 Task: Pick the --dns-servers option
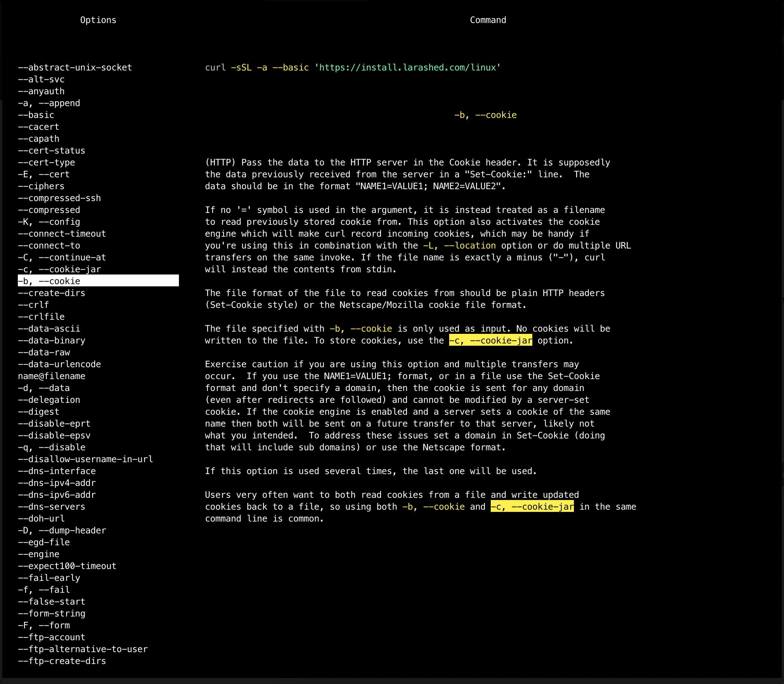click(x=52, y=507)
